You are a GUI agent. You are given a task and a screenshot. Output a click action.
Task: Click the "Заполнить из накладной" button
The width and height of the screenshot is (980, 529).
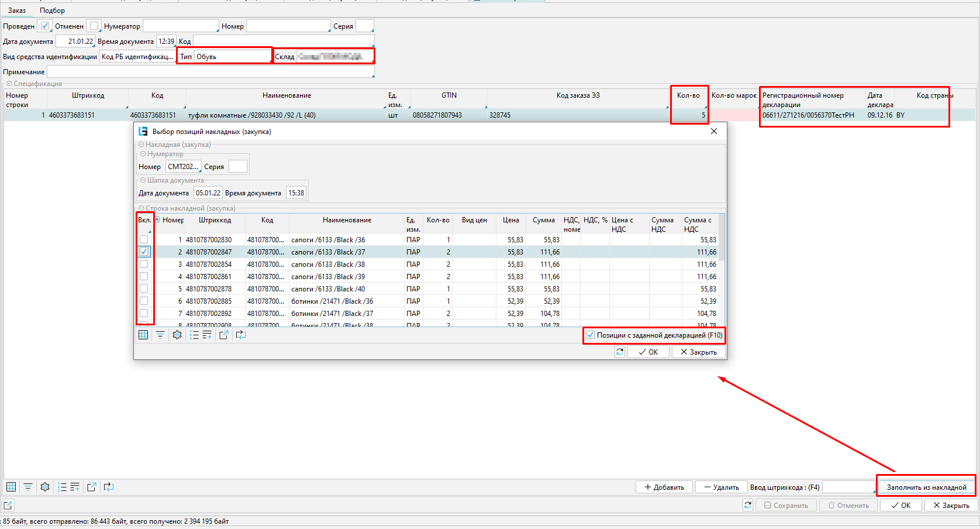pos(926,487)
